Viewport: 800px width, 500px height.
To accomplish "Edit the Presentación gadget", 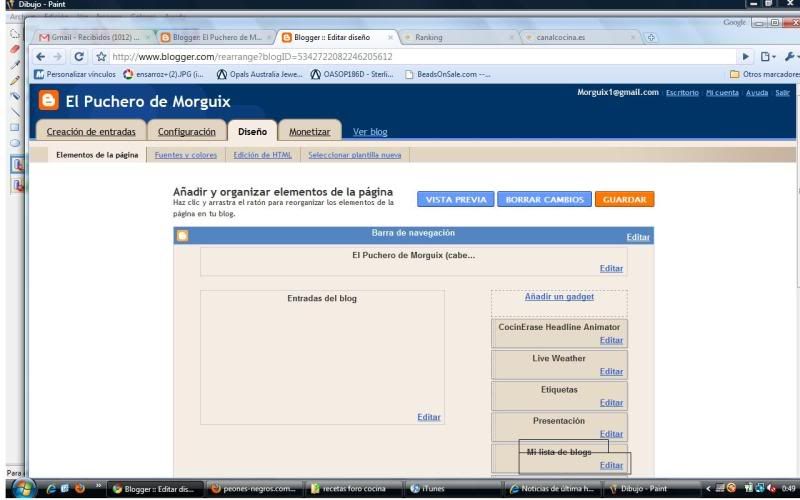I will coord(611,434).
